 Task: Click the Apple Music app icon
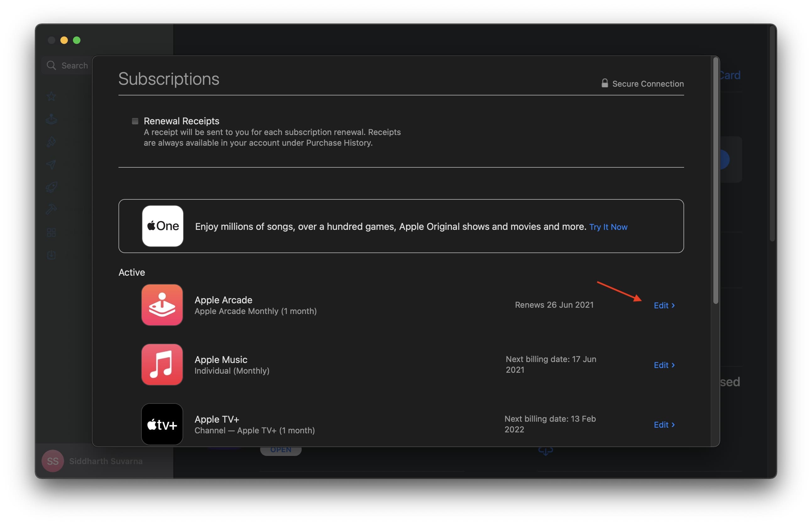click(x=162, y=365)
